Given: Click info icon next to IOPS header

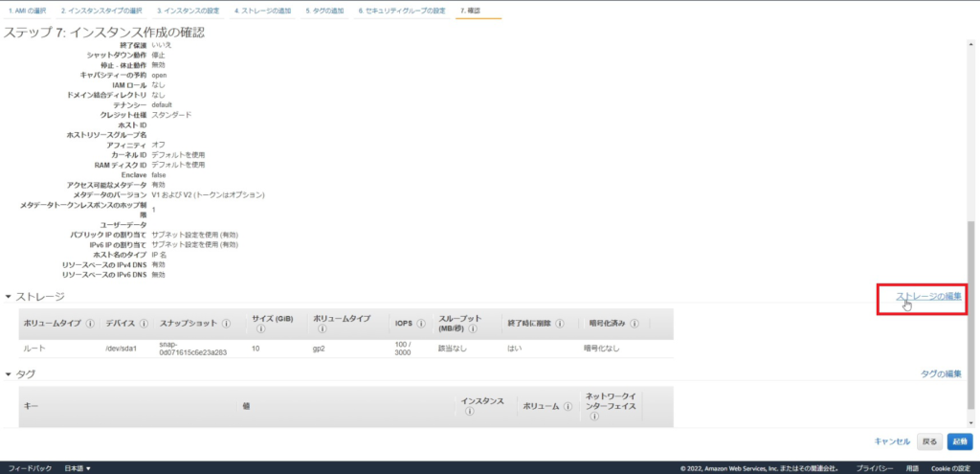Looking at the screenshot, I should point(420,324).
